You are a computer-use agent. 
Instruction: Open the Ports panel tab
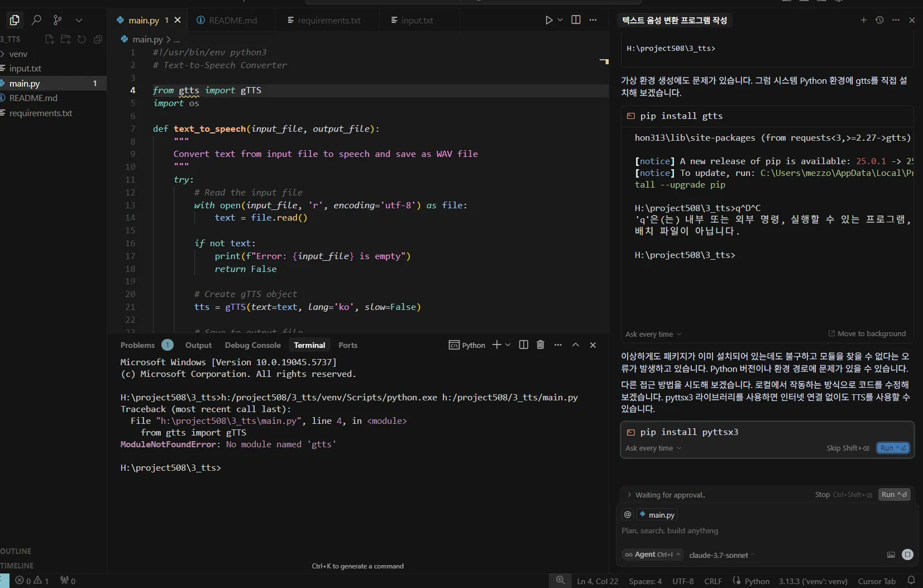click(x=347, y=345)
